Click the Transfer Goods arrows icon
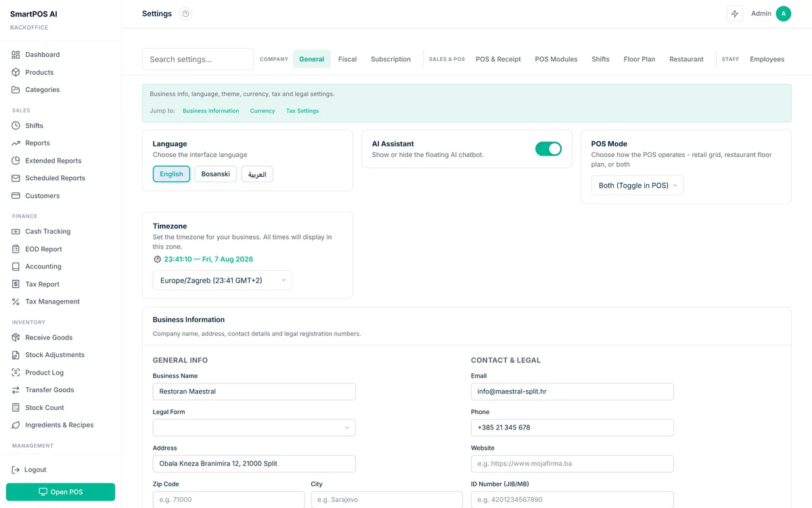 tap(16, 390)
